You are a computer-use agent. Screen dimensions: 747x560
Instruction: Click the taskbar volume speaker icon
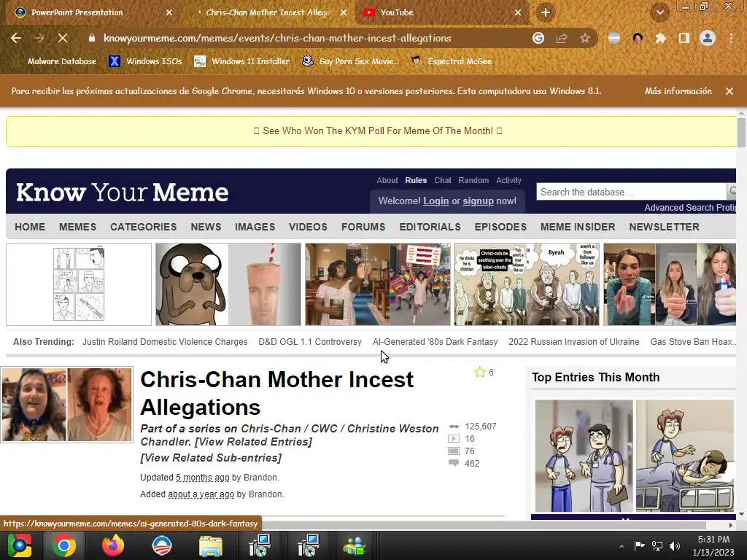(x=675, y=546)
